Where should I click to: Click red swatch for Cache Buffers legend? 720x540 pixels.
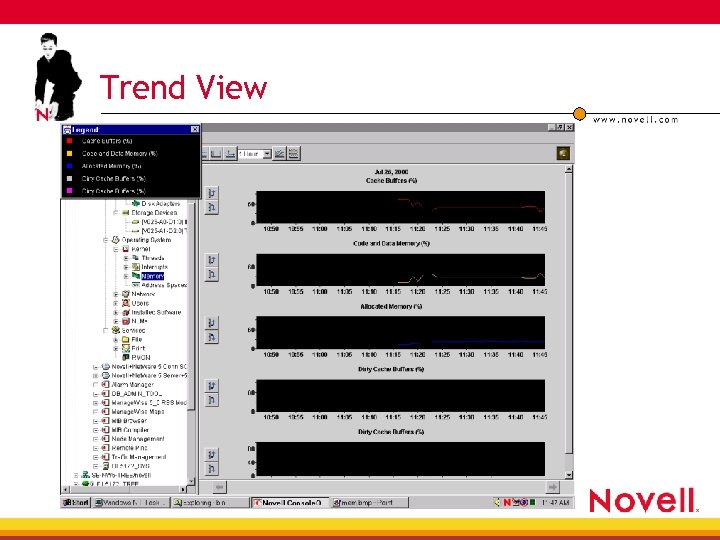pyautogui.click(x=70, y=141)
